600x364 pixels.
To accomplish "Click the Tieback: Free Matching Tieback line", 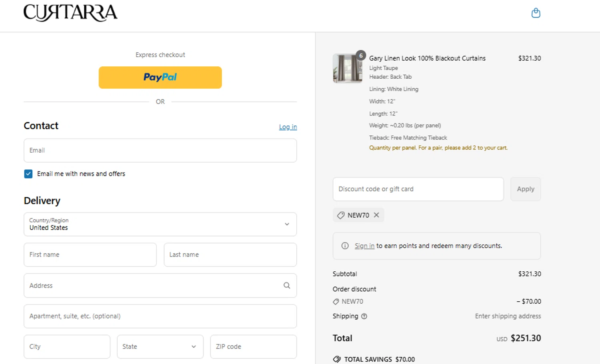I will (x=408, y=138).
